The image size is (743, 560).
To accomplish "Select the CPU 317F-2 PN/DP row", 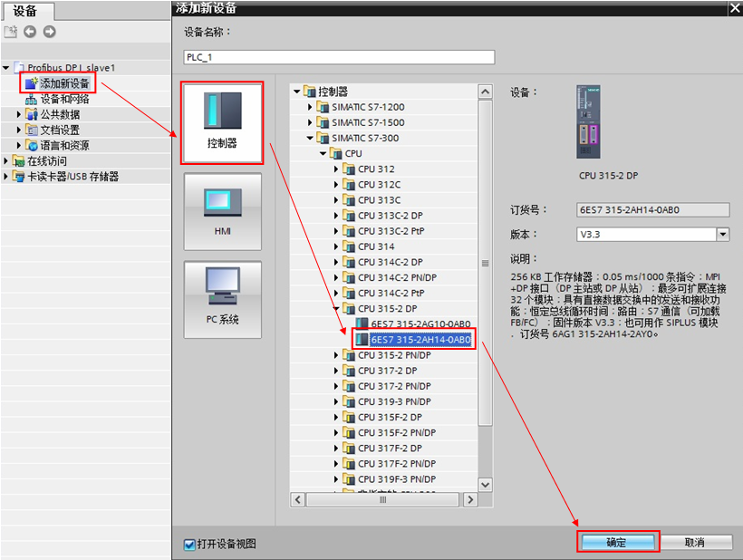I will tap(383, 464).
